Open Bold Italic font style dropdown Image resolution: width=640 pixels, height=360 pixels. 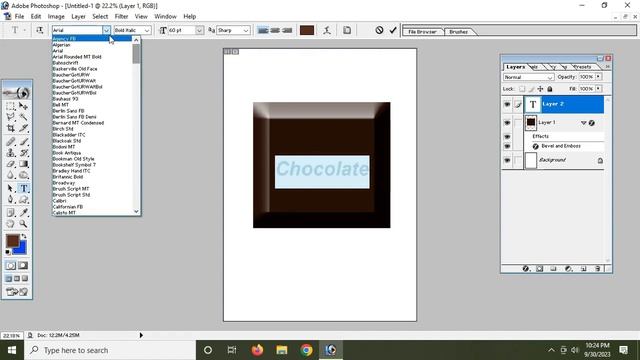(147, 30)
